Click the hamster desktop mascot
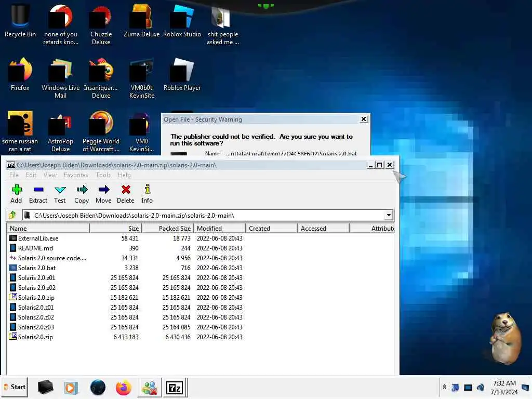Screen dimensions: 532x399 (505, 338)
